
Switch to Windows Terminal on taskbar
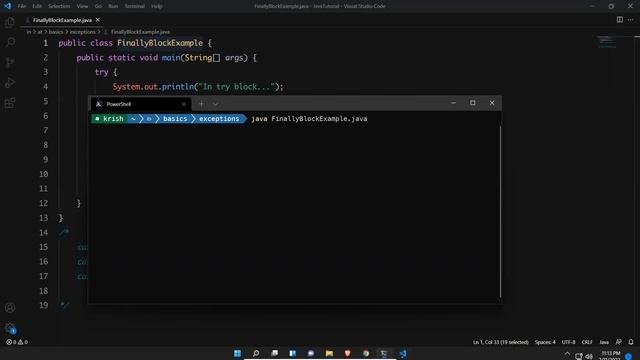click(x=384, y=353)
